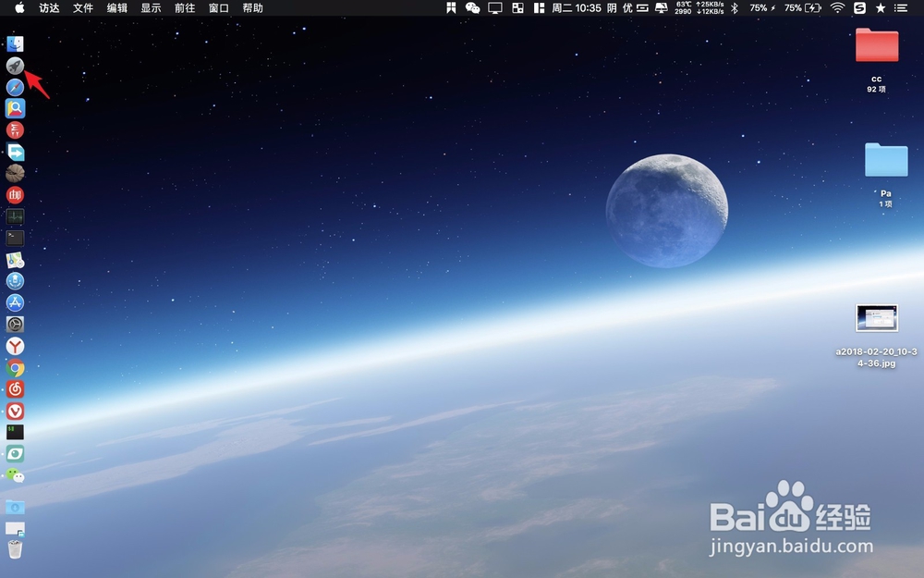Open the blue arrow app in dock

pyautogui.click(x=15, y=153)
